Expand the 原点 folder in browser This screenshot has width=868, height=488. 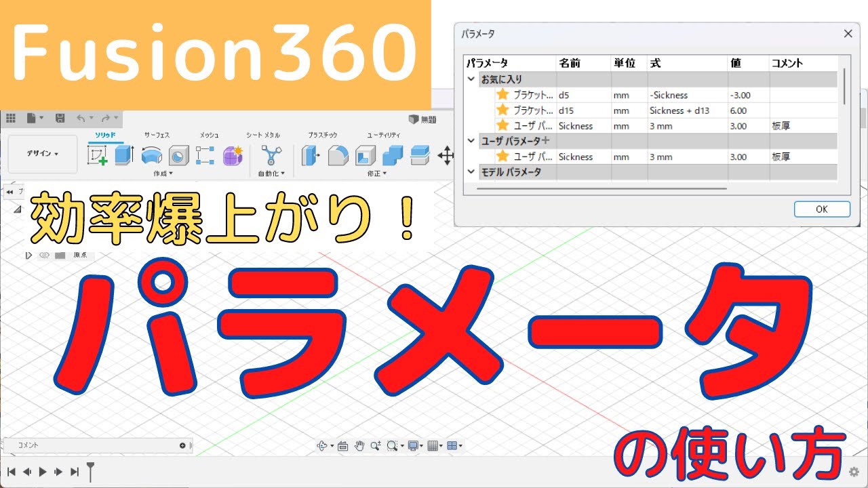pos(28,256)
